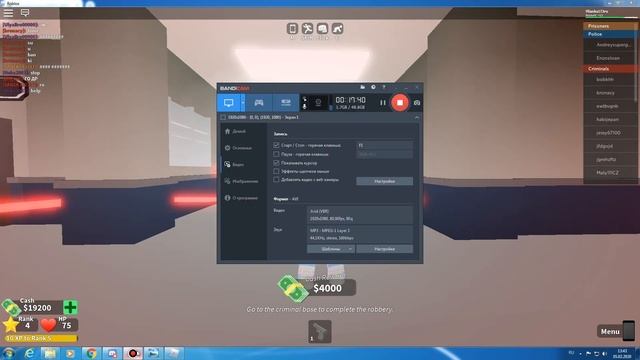Image resolution: width=640 pixels, height=360 pixels.
Task: Toggle the Start/Stop hotkey checkbox
Action: pyautogui.click(x=276, y=145)
